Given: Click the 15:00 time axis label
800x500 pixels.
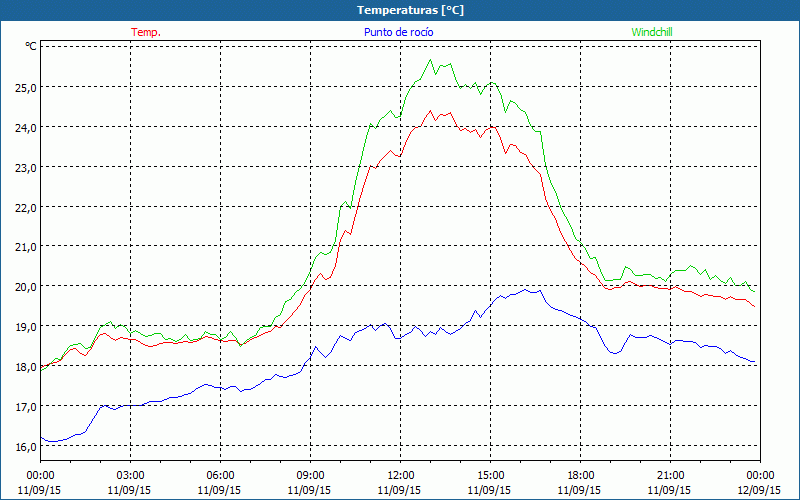Looking at the screenshot, I should (x=490, y=476).
